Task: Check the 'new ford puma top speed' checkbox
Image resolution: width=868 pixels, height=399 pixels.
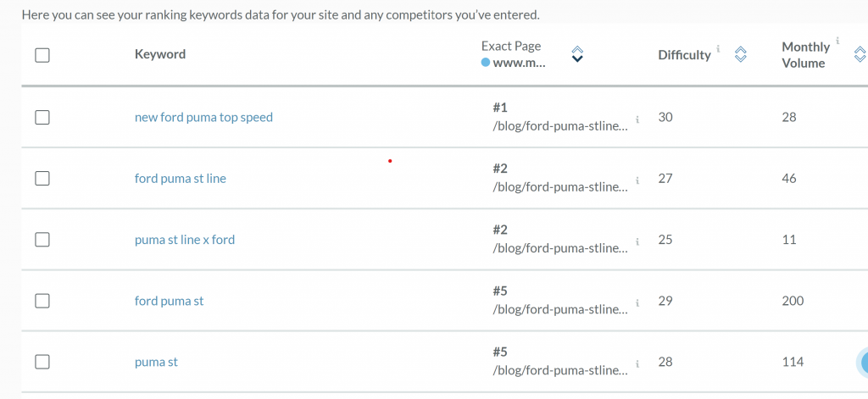Action: [x=42, y=118]
